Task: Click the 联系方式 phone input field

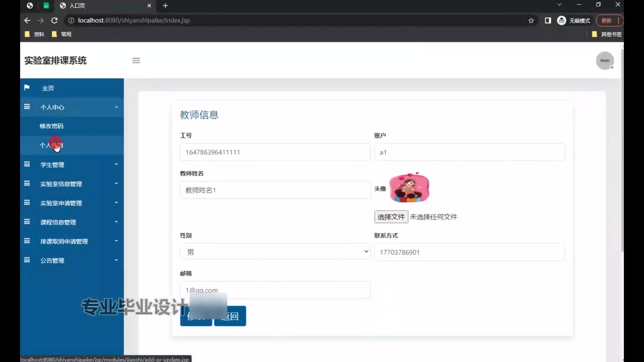Action: (x=469, y=252)
